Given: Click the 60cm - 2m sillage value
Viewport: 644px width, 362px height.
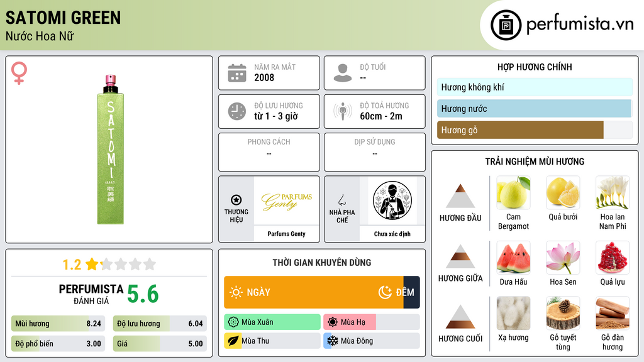Looking at the screenshot, I should (x=381, y=116).
